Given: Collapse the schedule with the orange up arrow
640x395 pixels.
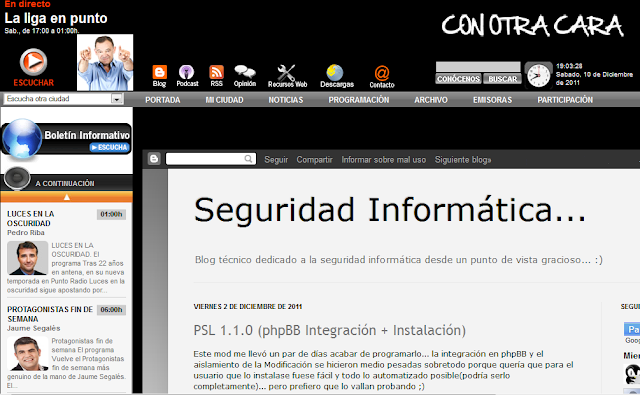Looking at the screenshot, I should [x=67, y=197].
